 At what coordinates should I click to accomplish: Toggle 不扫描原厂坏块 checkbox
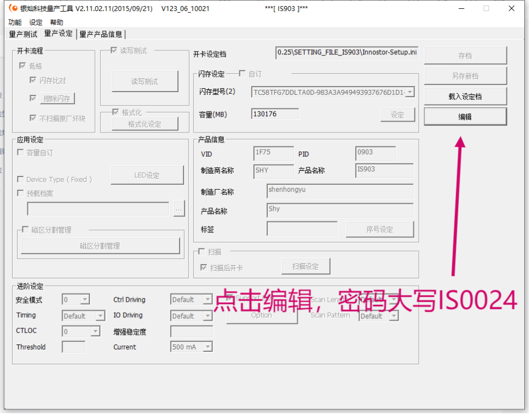click(33, 117)
